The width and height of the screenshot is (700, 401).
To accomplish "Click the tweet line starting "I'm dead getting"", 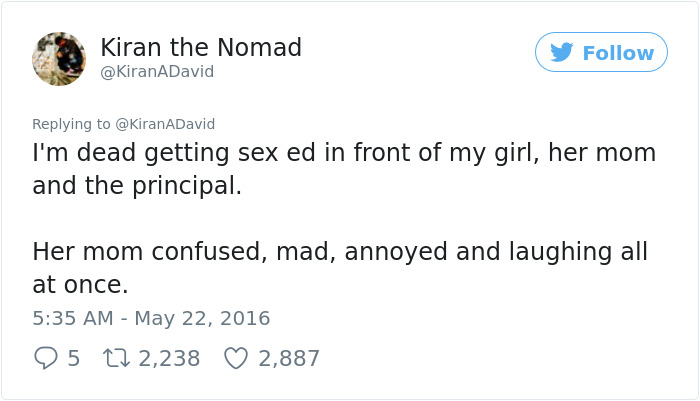I will click(343, 154).
